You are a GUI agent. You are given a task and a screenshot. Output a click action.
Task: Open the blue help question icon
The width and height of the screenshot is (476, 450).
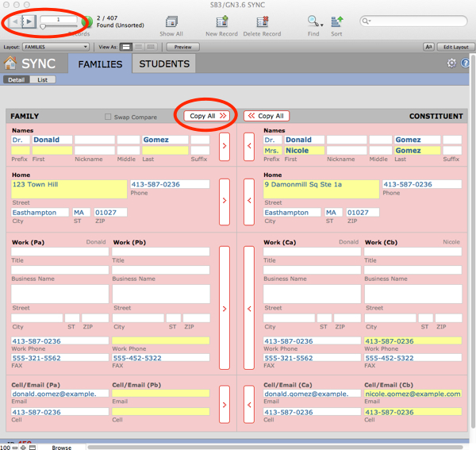466,63
